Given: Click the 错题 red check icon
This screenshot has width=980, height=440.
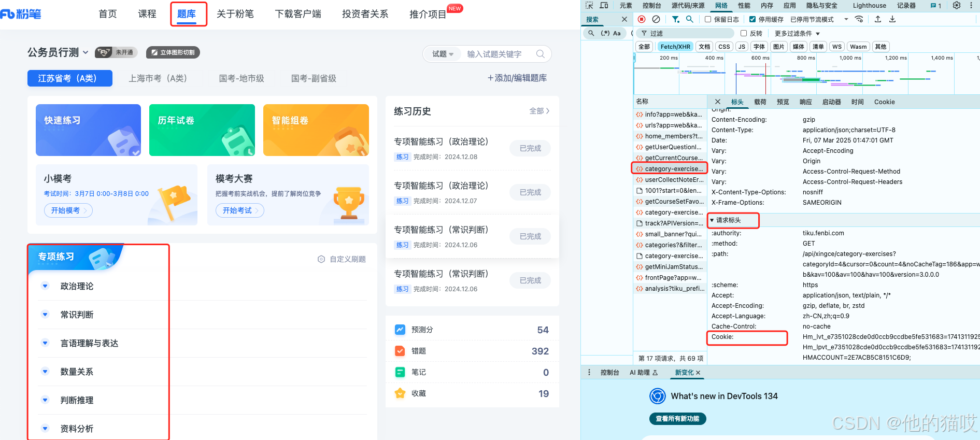Looking at the screenshot, I should 400,351.
